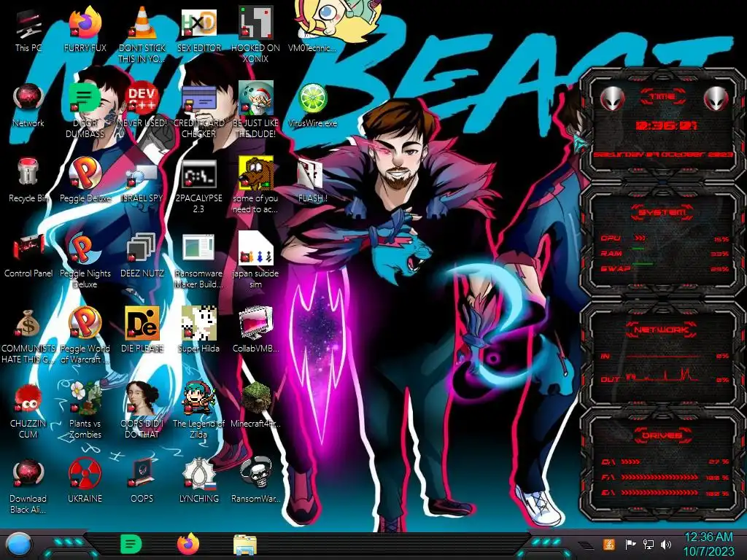This screenshot has height=560, width=747.
Task: Click the SWAP usage row in gadget
Action: coord(665,268)
